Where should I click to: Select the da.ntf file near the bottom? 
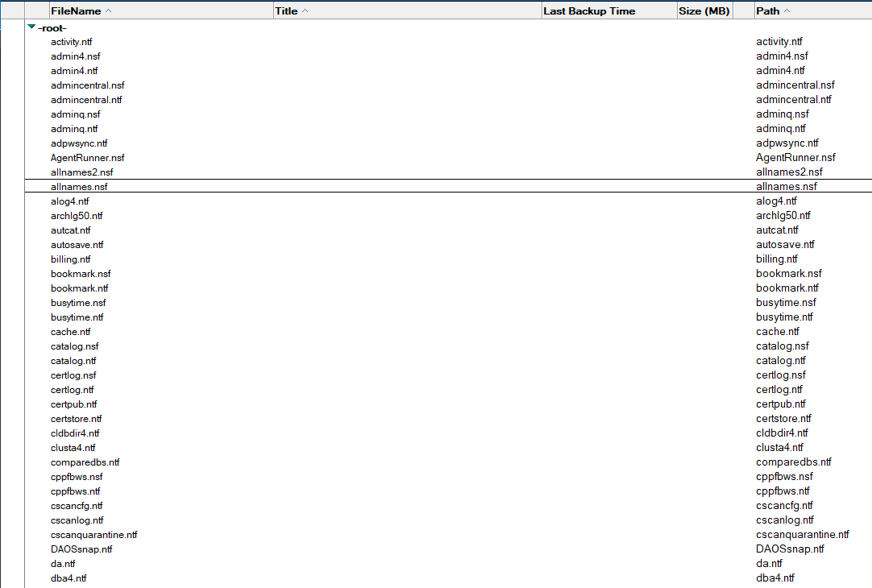pyautogui.click(x=62, y=563)
